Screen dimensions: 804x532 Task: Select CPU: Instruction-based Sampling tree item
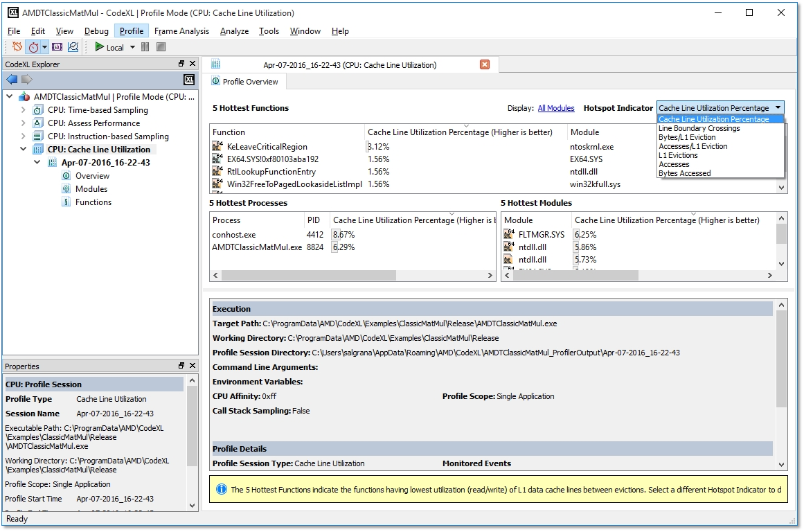coord(108,136)
